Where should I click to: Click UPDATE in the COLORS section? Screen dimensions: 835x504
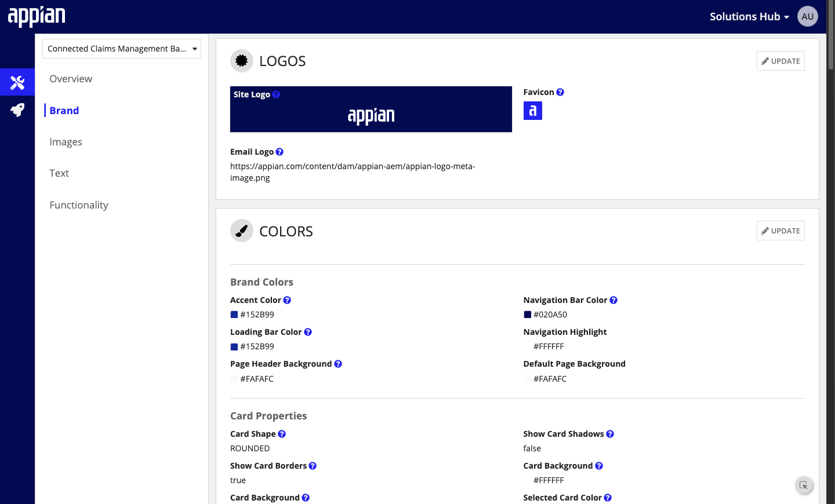(780, 231)
